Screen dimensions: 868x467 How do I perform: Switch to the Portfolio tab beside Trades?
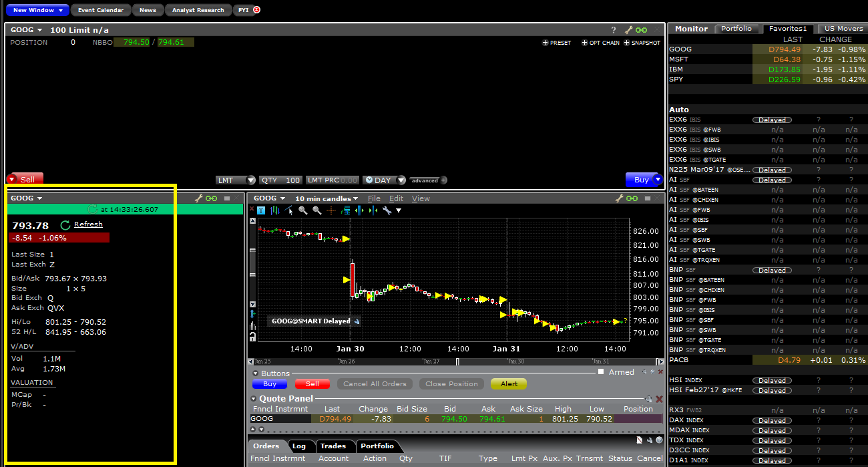377,446
